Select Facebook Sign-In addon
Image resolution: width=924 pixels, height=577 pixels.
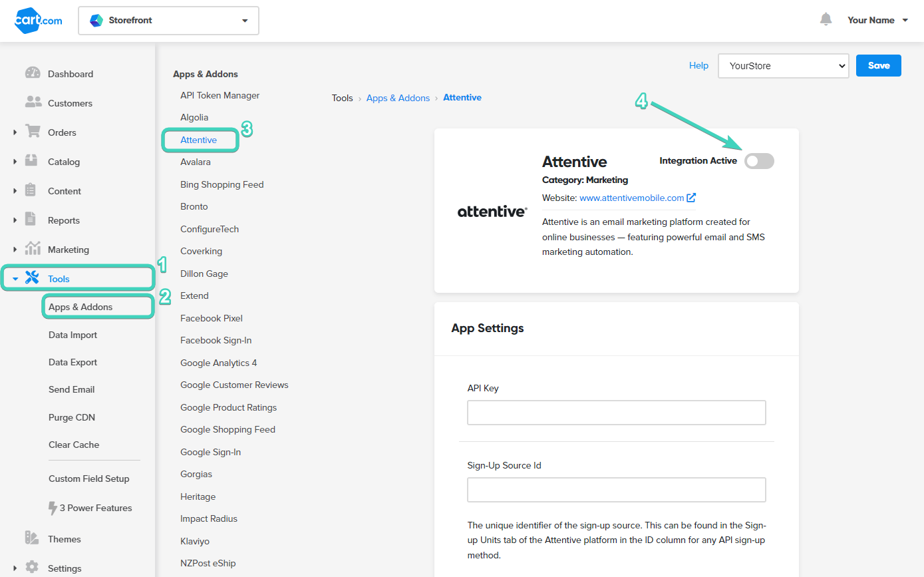click(216, 340)
